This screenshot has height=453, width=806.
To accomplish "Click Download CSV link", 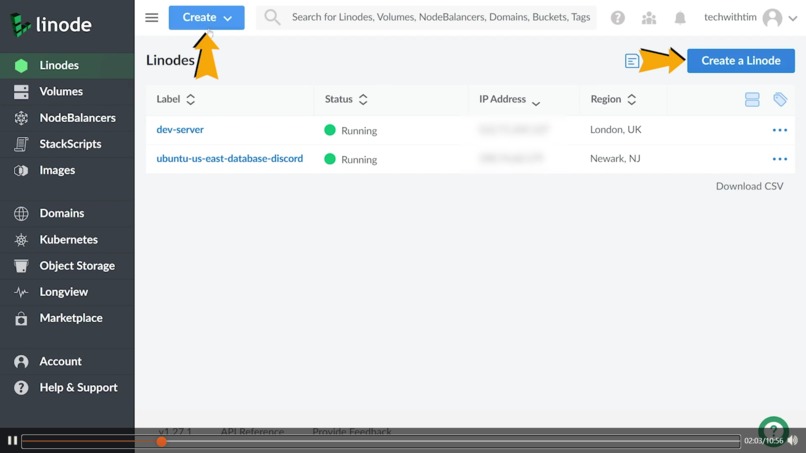I will click(x=749, y=186).
